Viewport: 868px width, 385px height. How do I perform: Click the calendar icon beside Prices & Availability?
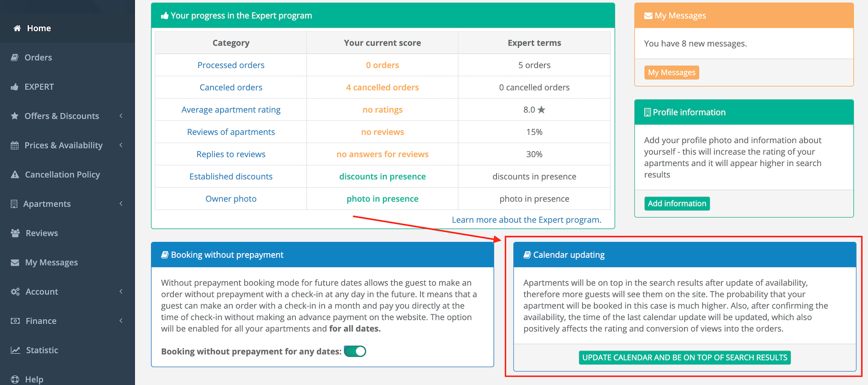pos(15,145)
